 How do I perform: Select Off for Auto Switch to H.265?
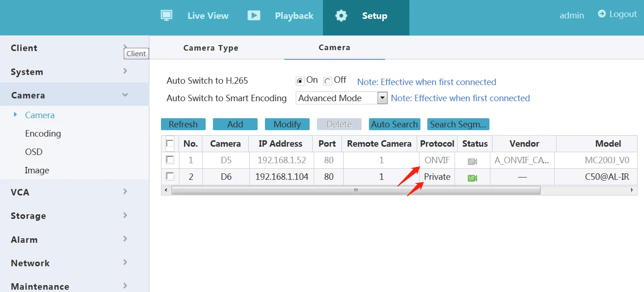(x=328, y=81)
